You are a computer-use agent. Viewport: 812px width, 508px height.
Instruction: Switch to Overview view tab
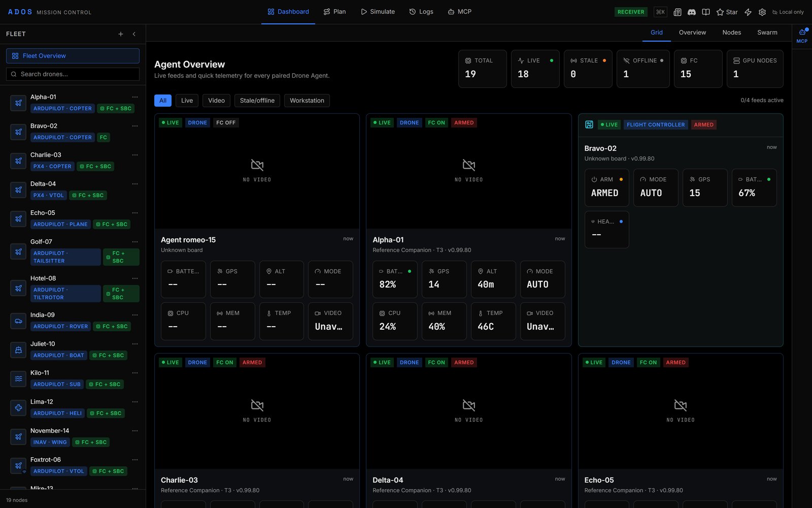(692, 33)
